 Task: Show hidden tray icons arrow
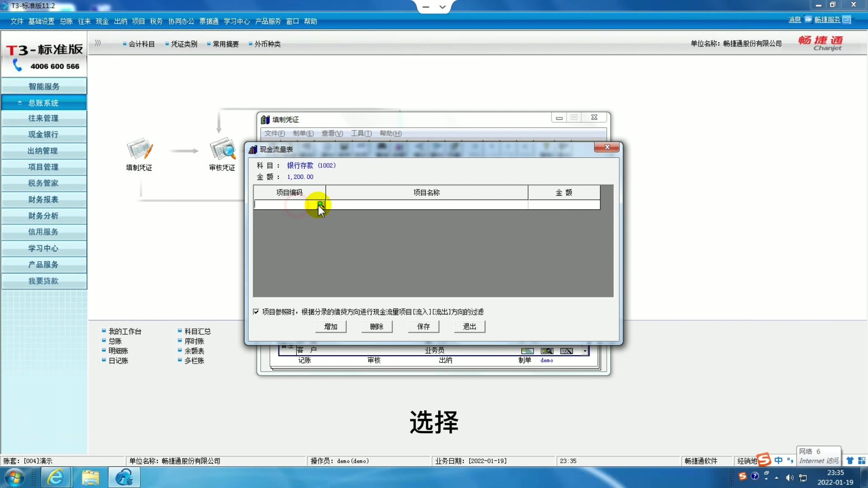777,478
